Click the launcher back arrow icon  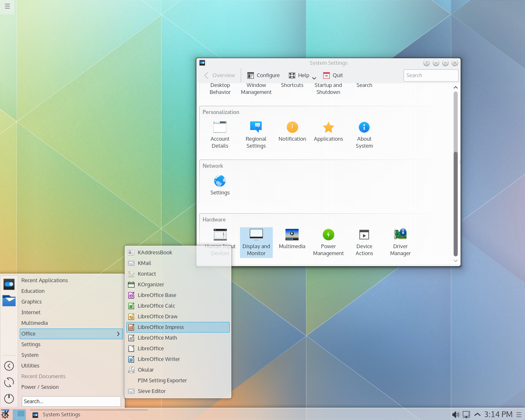point(9,366)
